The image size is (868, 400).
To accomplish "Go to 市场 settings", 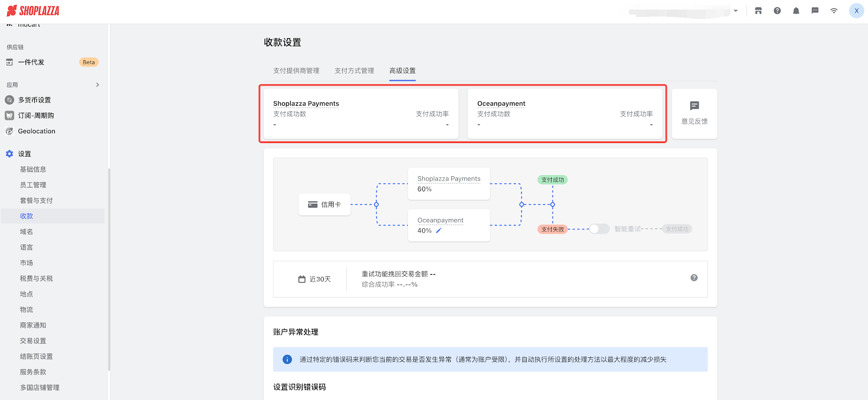I will (x=27, y=263).
